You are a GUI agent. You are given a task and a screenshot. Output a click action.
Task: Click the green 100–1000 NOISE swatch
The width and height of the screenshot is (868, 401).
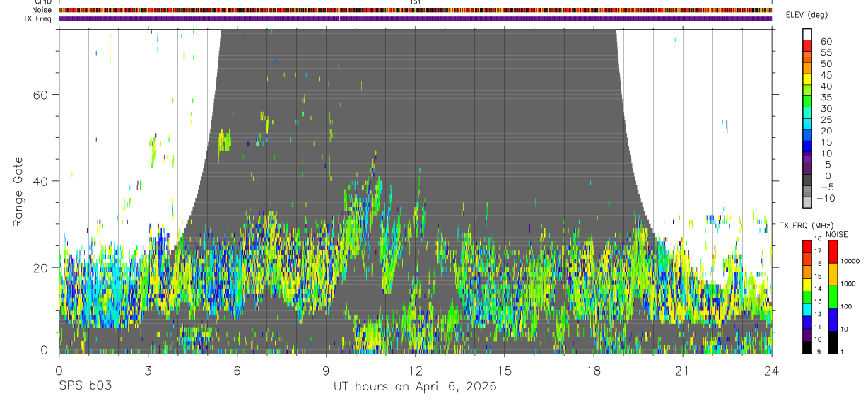tap(833, 297)
